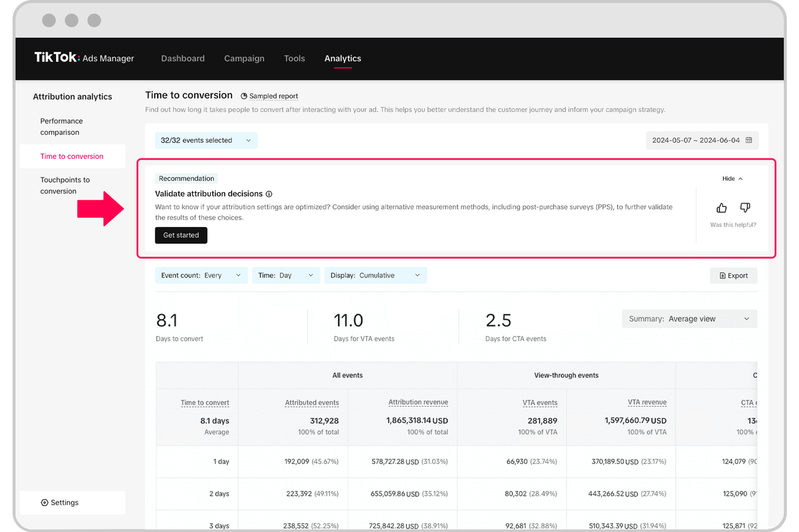
Task: Click the Time to convert column header
Action: 205,403
